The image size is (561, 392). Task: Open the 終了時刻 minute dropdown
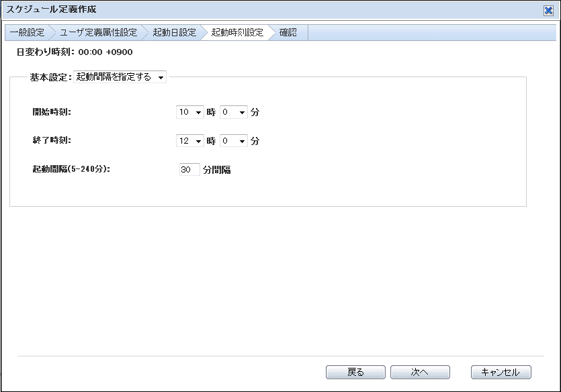[234, 141]
